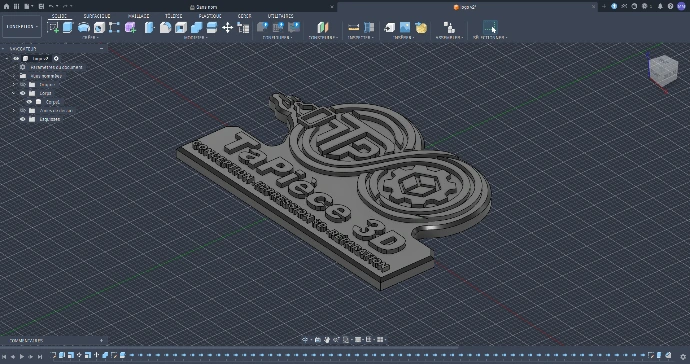
Task: Select the Extrude tool
Action: pos(68,27)
